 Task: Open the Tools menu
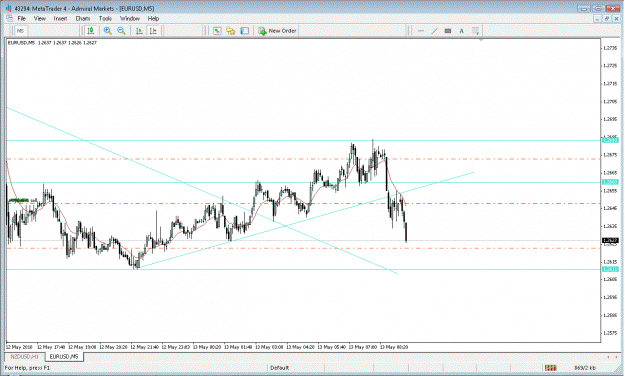tap(105, 19)
